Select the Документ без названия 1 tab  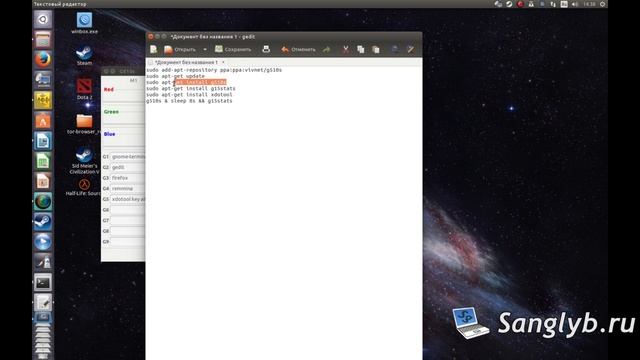(186, 62)
